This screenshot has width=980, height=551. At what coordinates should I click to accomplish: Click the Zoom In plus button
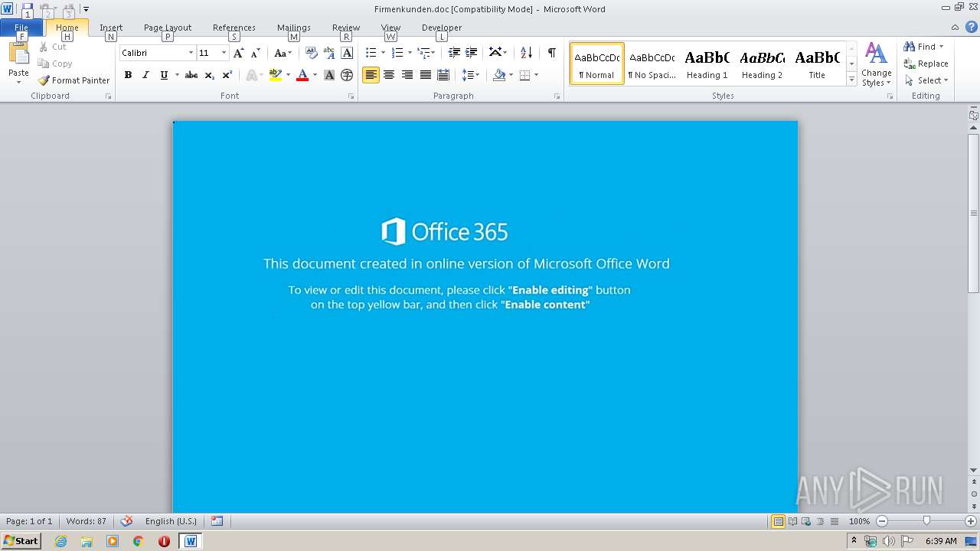tap(971, 521)
